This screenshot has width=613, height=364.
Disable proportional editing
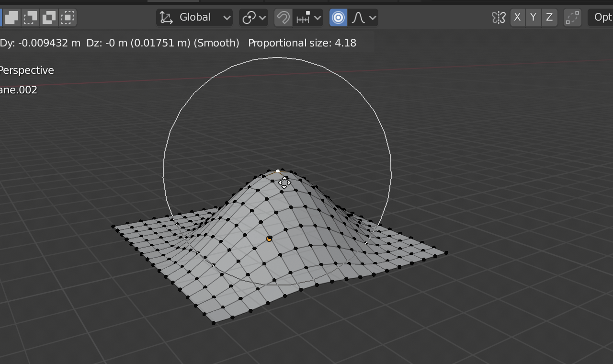point(338,17)
